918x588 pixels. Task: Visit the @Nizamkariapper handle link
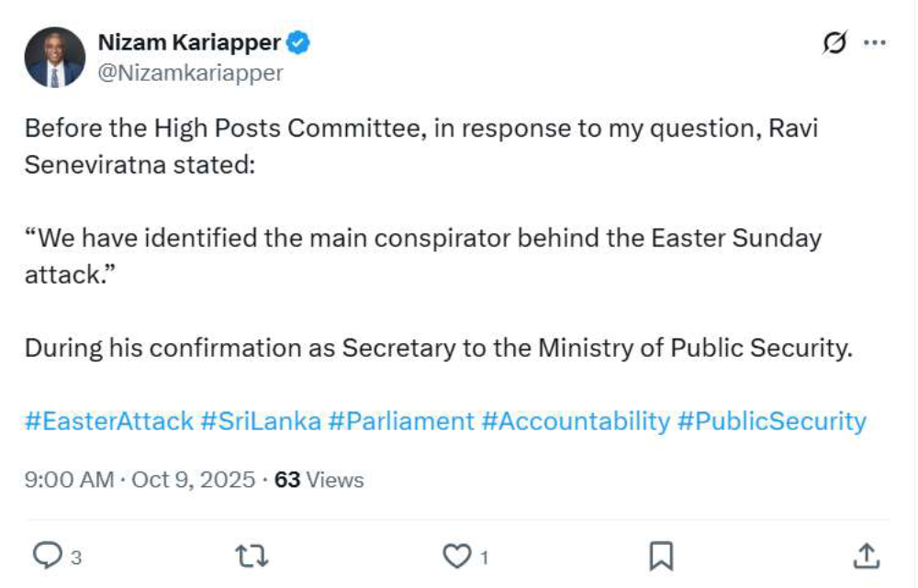tap(190, 72)
